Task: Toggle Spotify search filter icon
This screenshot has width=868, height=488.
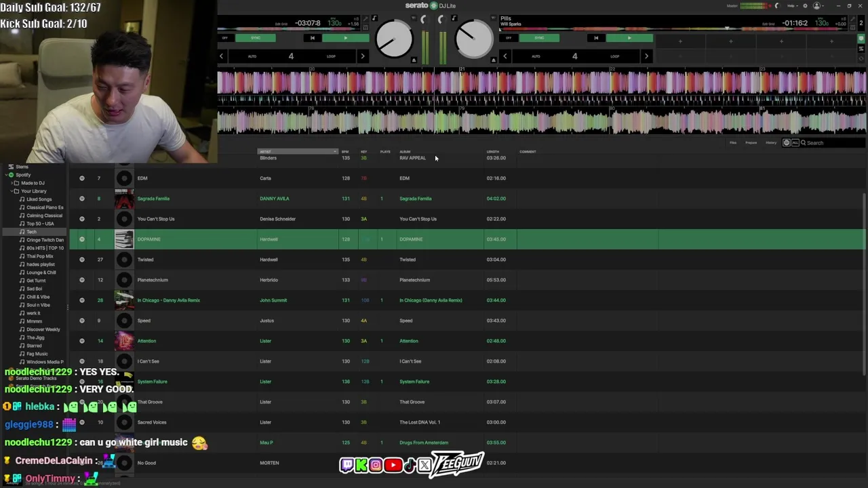Action: pyautogui.click(x=787, y=143)
